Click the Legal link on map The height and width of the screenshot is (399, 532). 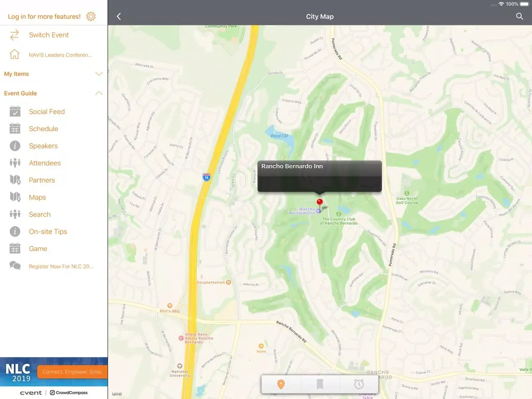(117, 393)
